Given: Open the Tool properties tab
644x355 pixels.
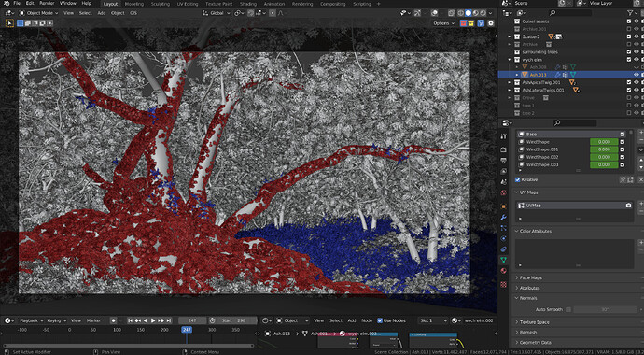Looking at the screenshot, I should pyautogui.click(x=504, y=136).
